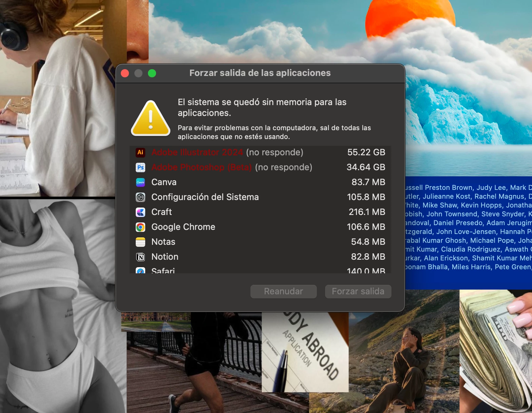Close the Forzar salida dialog window
This screenshot has height=413, width=532.
125,73
